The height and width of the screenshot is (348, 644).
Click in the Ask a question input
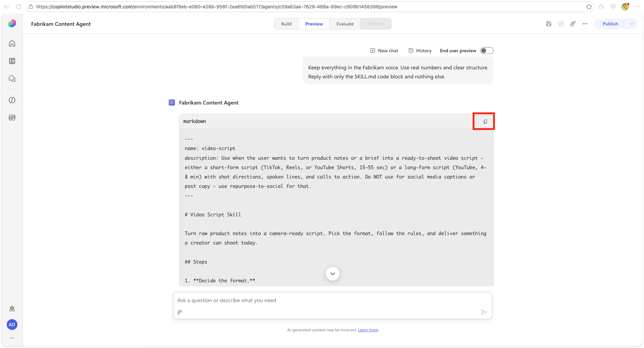point(333,300)
